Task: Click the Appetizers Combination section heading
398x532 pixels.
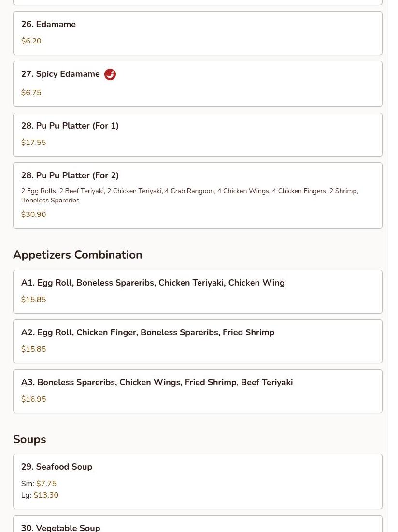Action: [x=78, y=255]
